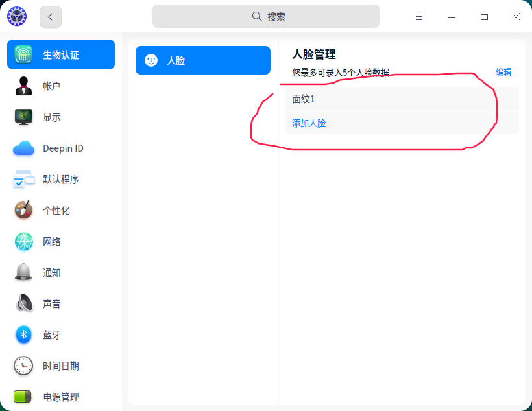Click 添加人脸 to add a new face

308,124
